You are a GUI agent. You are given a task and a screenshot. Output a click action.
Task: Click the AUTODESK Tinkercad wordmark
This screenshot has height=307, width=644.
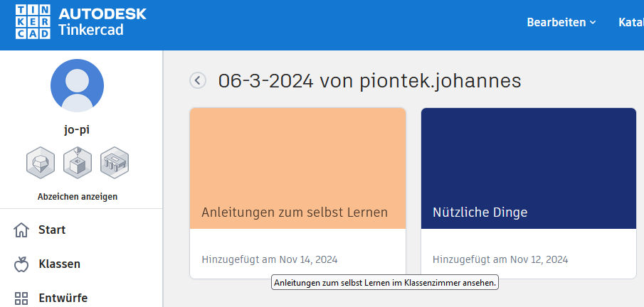click(102, 22)
